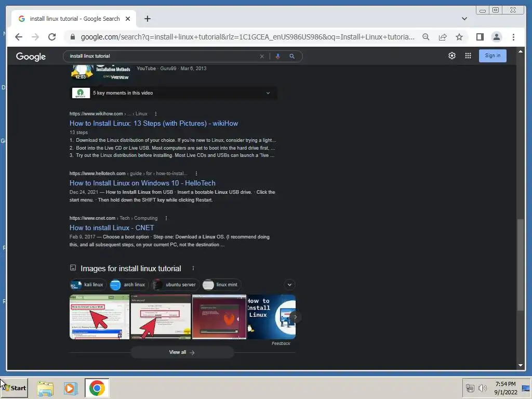532x399 pixels.
Task: Select the Chrome taskbar icon
Action: [97, 388]
